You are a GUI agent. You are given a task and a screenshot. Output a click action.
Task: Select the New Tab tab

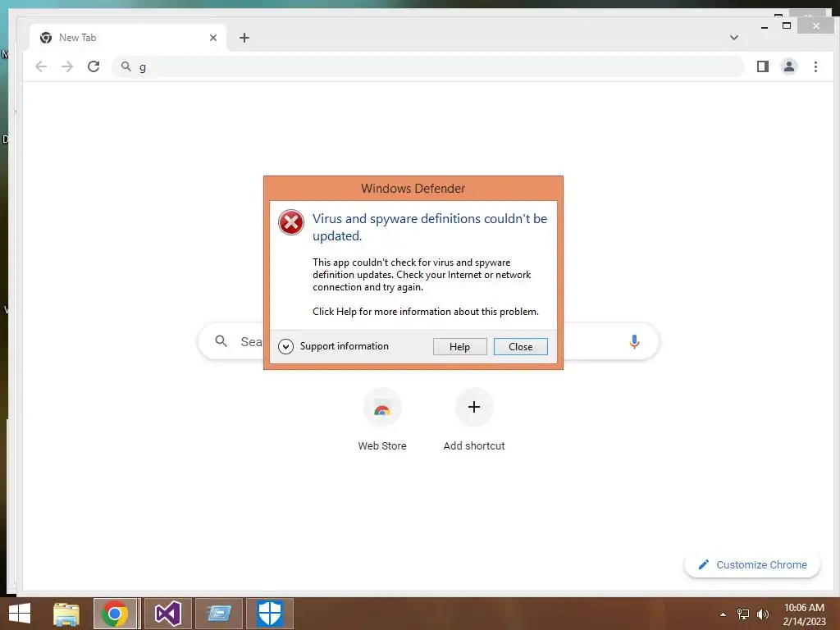(129, 38)
